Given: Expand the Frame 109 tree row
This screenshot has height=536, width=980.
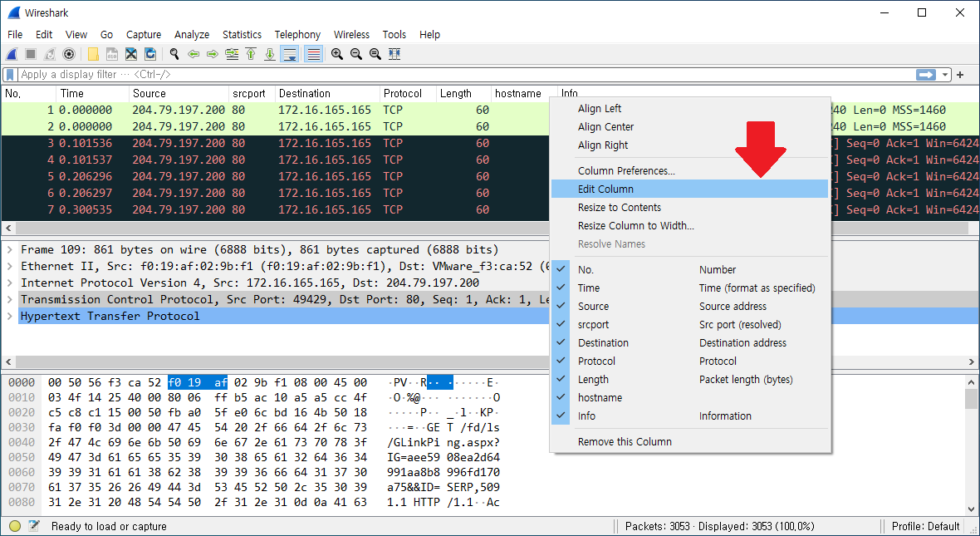Looking at the screenshot, I should click(x=10, y=249).
